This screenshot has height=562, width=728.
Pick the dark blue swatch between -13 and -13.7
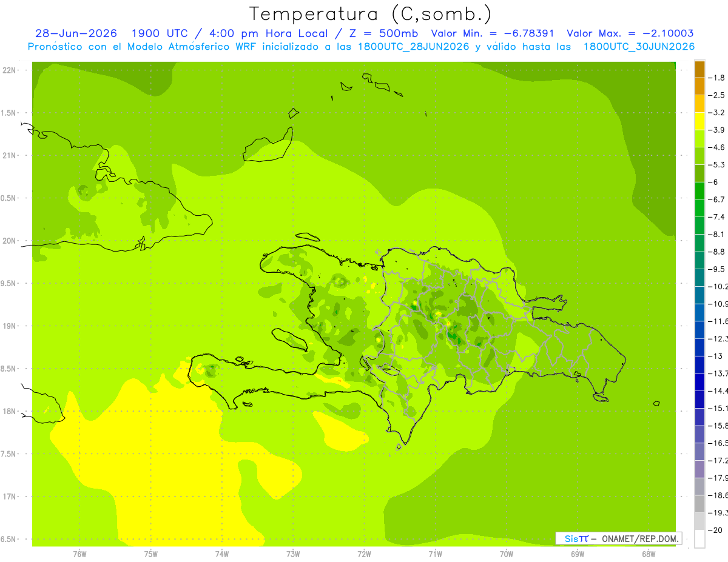click(699, 365)
